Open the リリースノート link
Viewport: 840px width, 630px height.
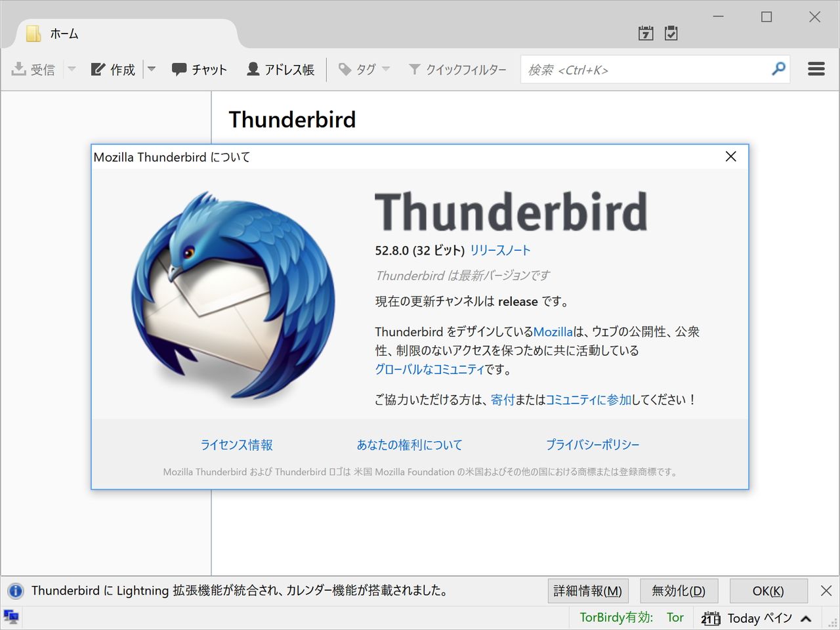coord(500,250)
